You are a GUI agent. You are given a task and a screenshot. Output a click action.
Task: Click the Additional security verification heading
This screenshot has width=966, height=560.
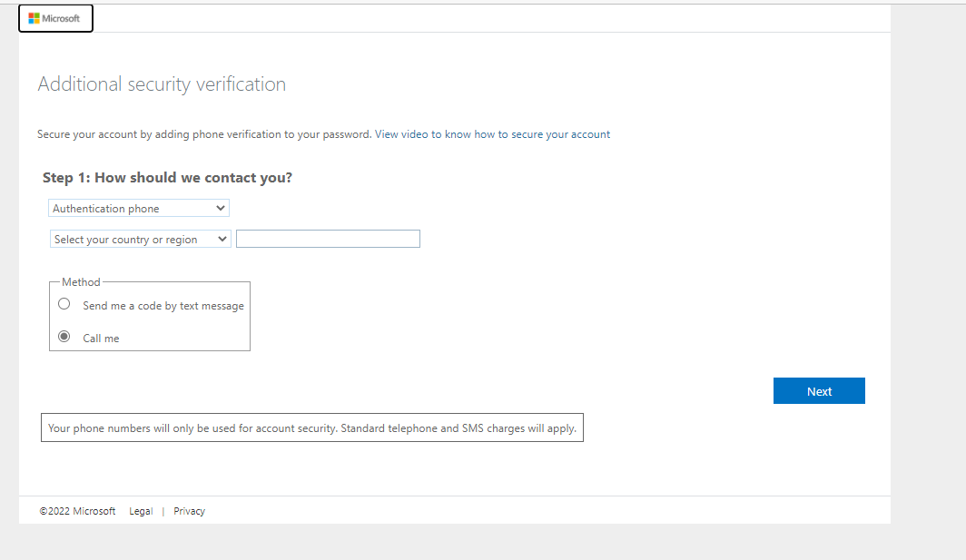(162, 84)
